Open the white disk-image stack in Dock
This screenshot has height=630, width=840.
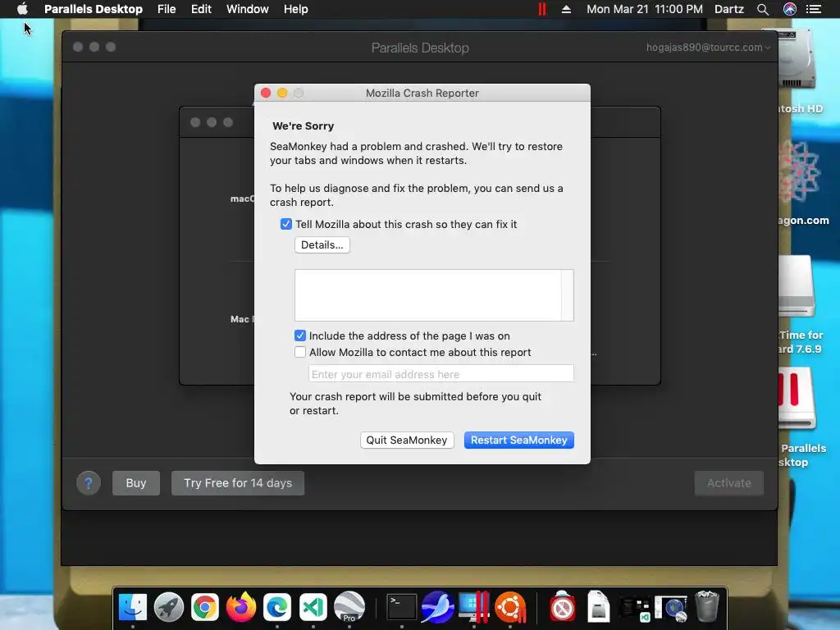click(x=598, y=607)
